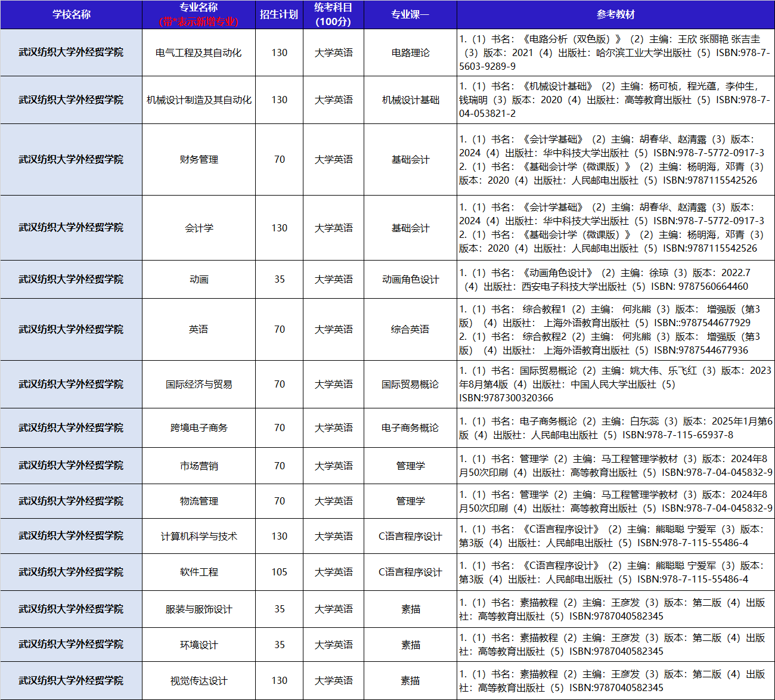The width and height of the screenshot is (775, 700).
Task: Select the 财务管理 major cell
Action: pos(199,160)
